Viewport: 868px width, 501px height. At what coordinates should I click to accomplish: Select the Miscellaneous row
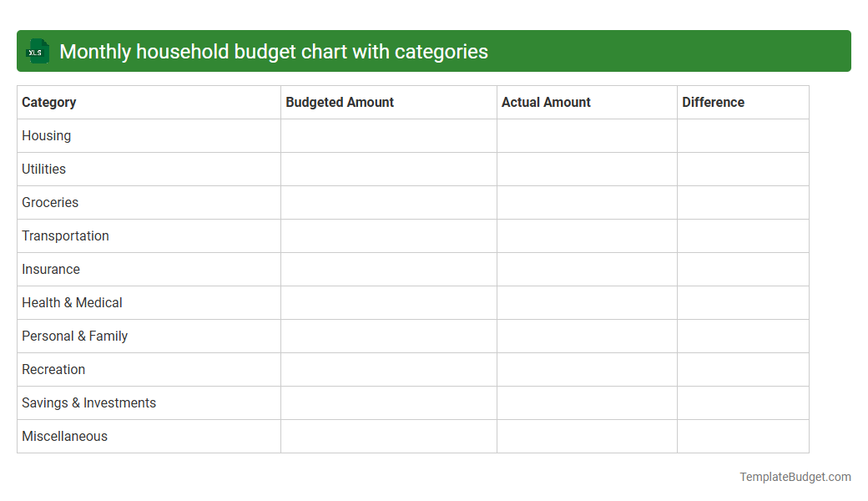click(64, 436)
